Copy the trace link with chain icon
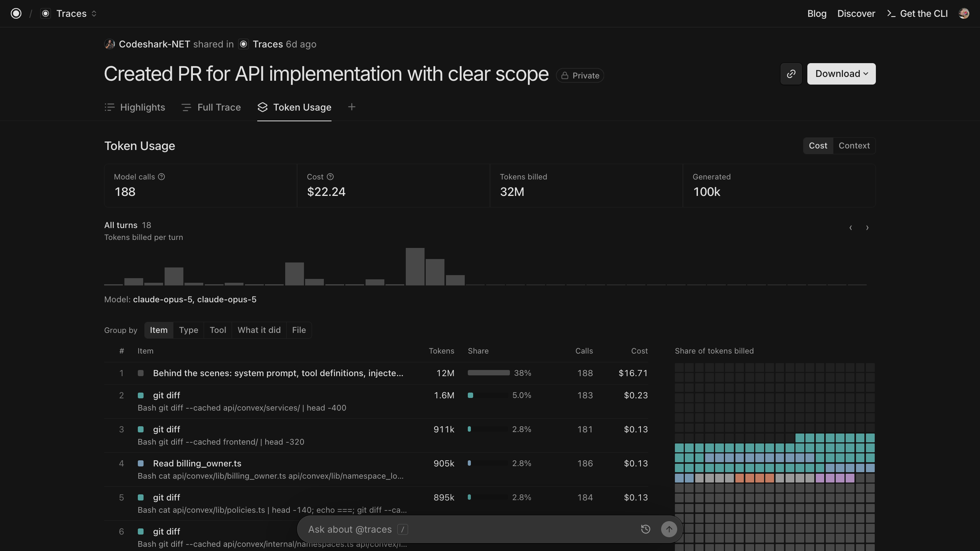The height and width of the screenshot is (551, 980). (791, 74)
